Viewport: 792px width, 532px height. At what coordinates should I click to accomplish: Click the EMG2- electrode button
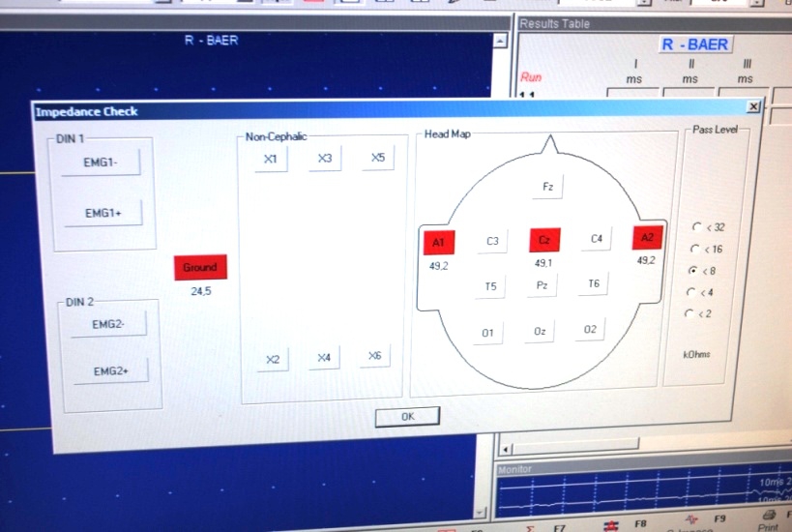108,324
